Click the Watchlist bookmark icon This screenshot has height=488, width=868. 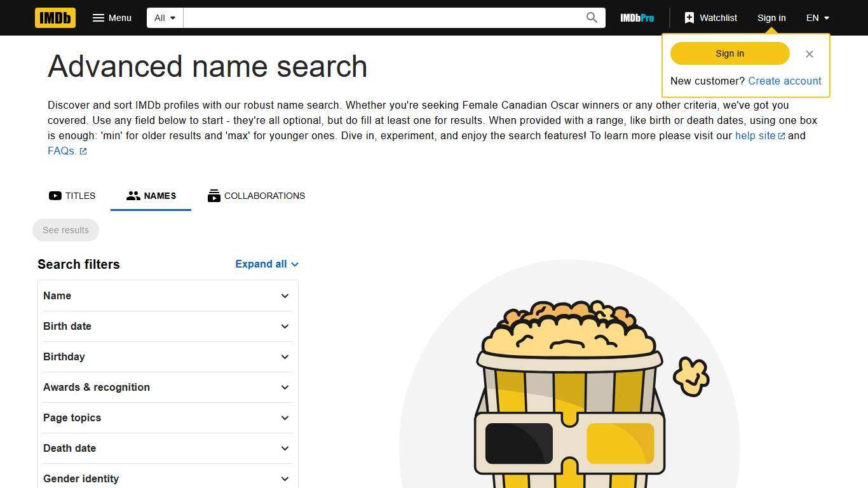(x=689, y=18)
